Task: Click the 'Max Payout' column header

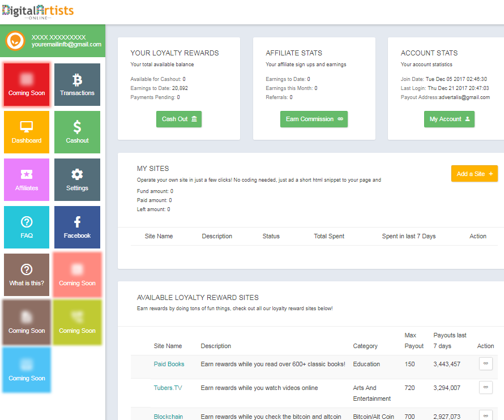Action: point(414,341)
